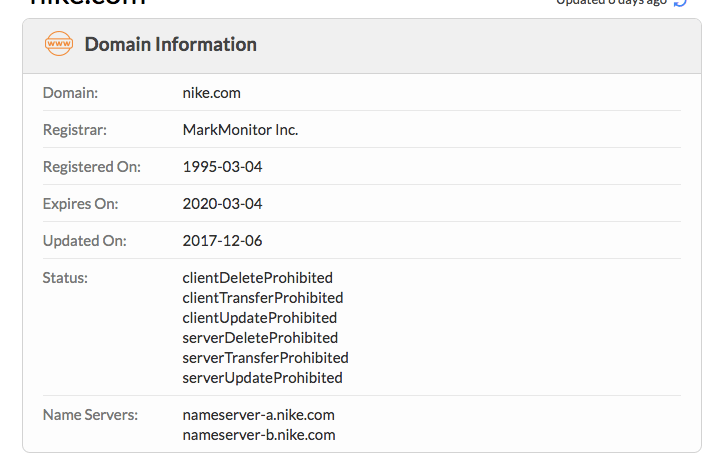Select the nike.com domain value

coord(211,93)
